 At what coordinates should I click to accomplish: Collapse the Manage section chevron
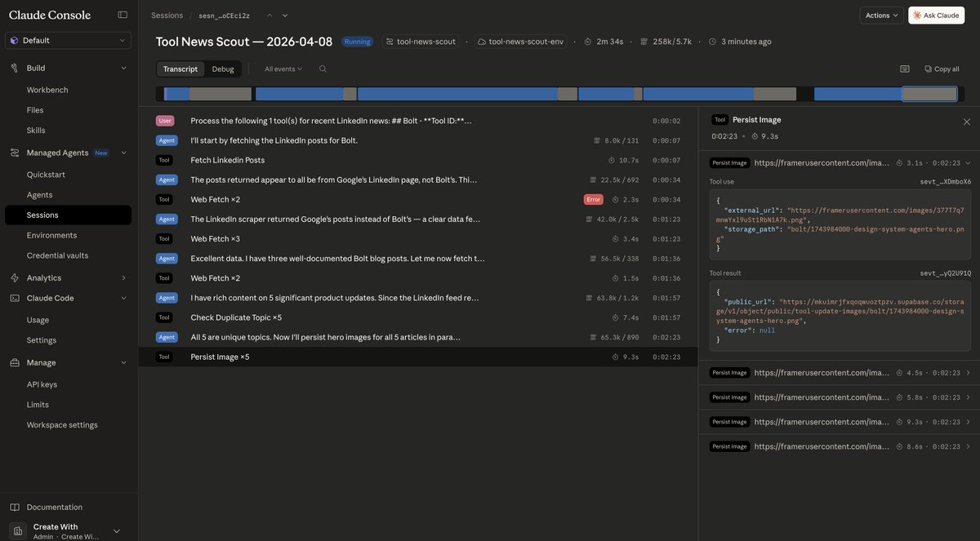(x=123, y=362)
